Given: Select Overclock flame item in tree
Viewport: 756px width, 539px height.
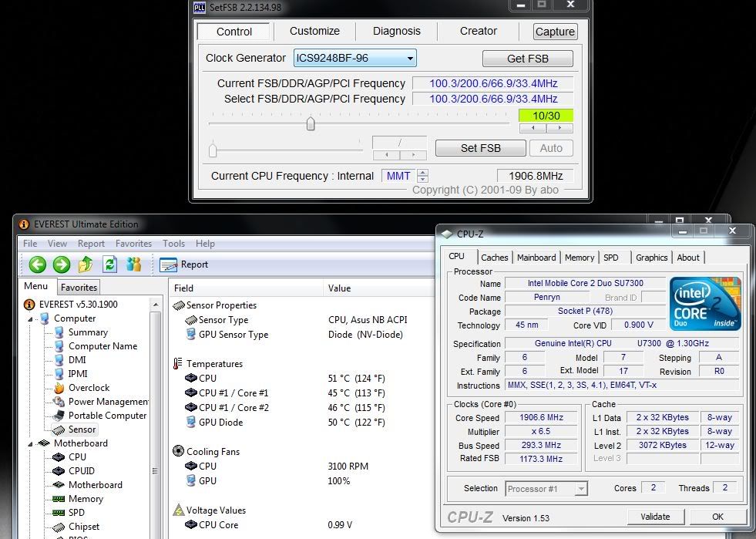Looking at the screenshot, I should point(89,388).
